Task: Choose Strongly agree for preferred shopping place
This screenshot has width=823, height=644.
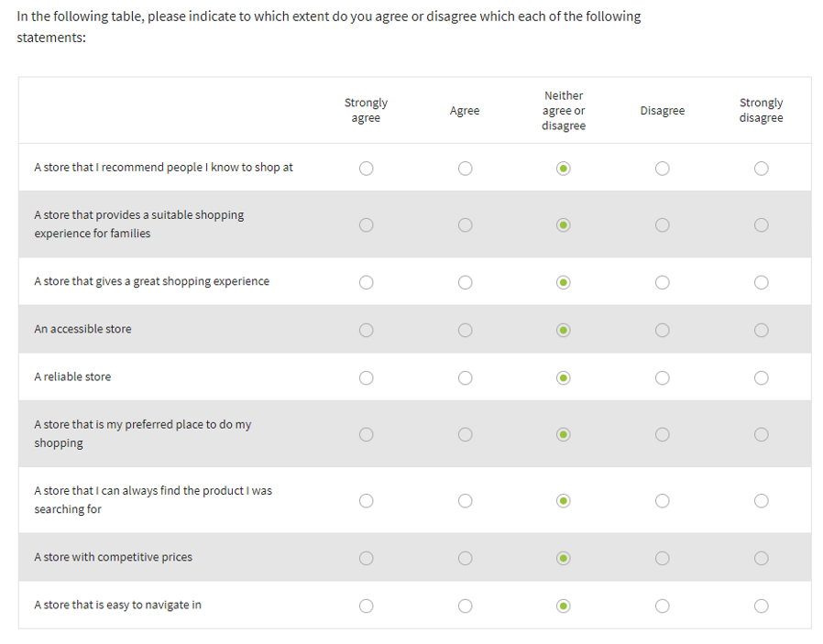Action: [366, 434]
